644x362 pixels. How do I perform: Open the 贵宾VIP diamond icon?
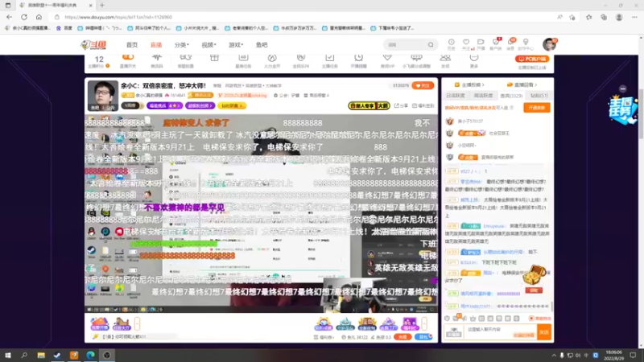click(x=387, y=60)
